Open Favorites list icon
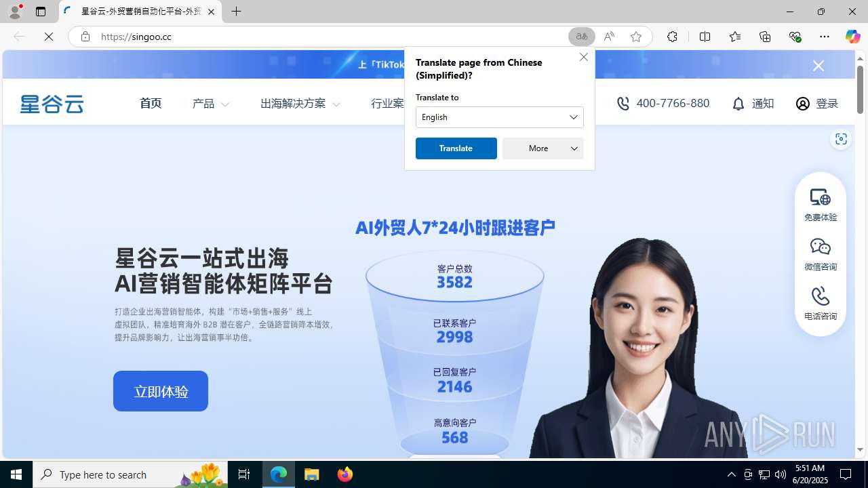The height and width of the screenshot is (488, 868). (x=734, y=37)
